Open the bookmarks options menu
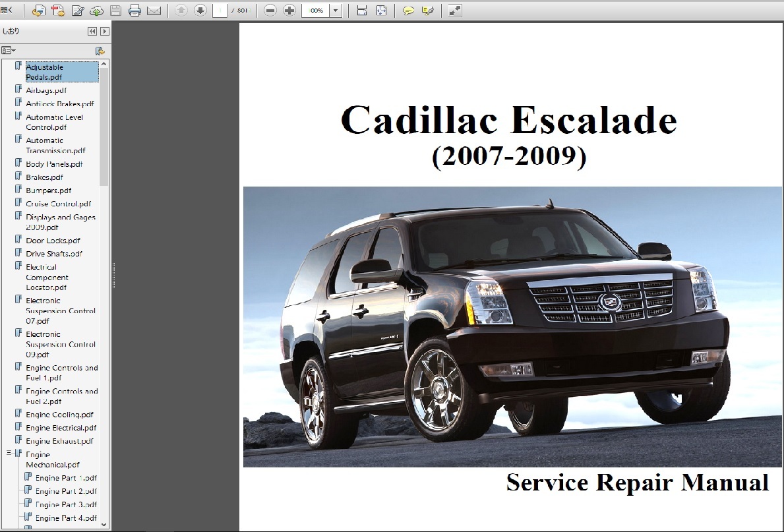 point(9,51)
